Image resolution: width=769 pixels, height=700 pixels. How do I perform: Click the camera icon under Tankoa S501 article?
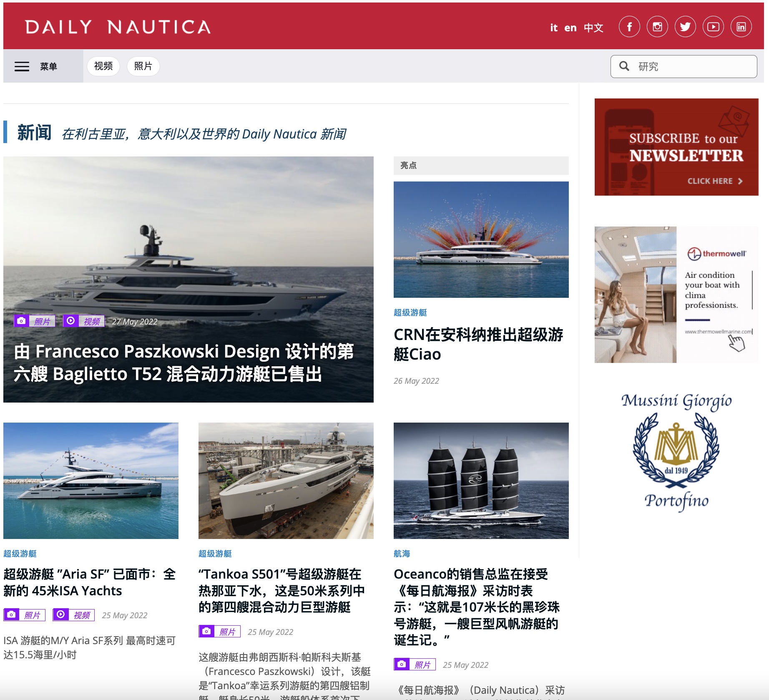[x=206, y=631]
